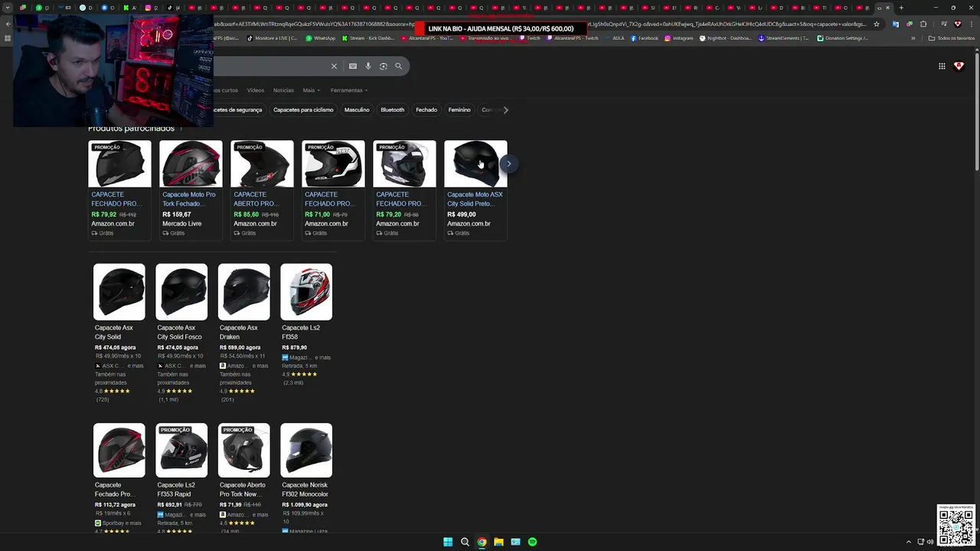The width and height of the screenshot is (980, 551).
Task: Open the Capacete Moto Pro Tork Mercado Livre ad
Action: [191, 190]
